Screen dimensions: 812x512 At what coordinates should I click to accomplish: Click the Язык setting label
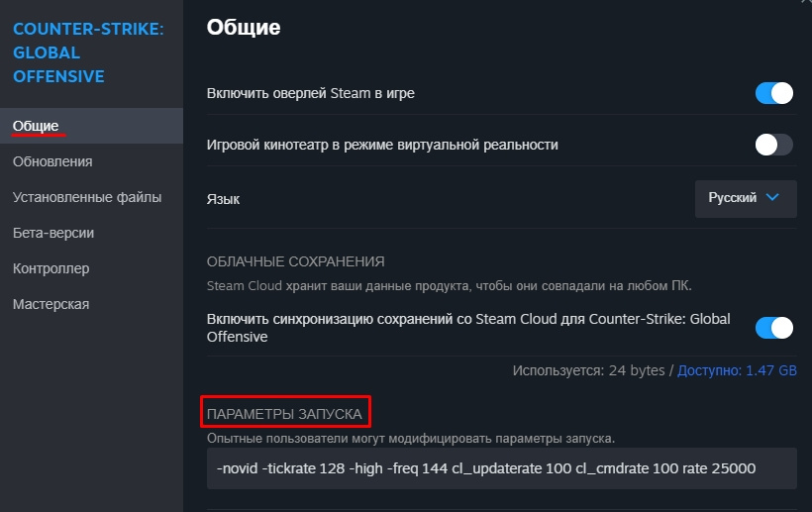223,199
